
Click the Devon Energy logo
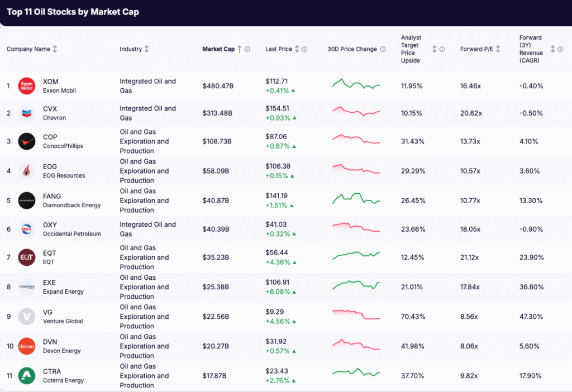point(26,346)
